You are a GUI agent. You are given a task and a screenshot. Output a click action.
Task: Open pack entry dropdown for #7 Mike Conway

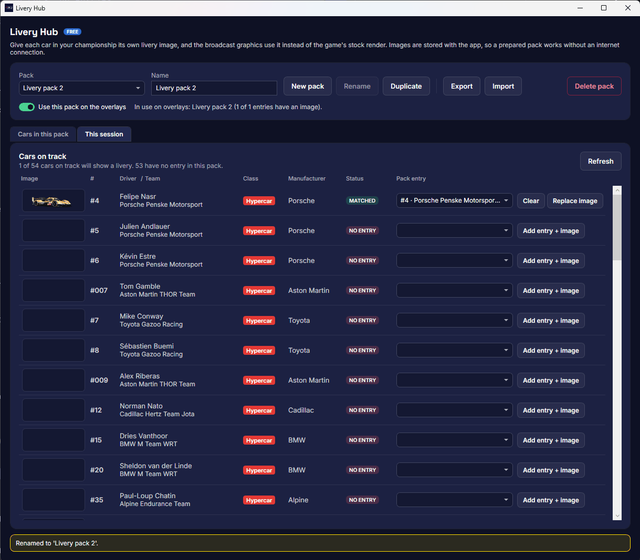coord(454,320)
